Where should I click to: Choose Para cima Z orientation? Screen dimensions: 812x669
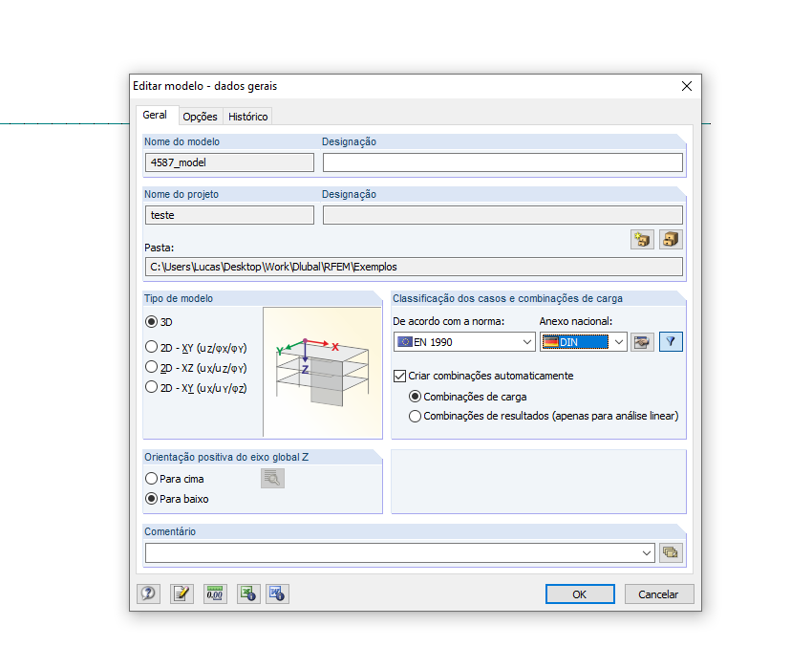151,478
